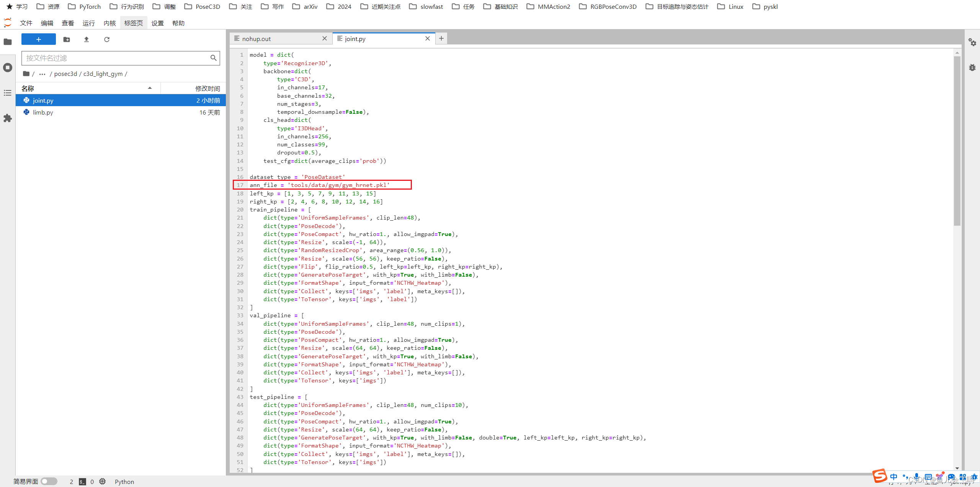
Task: Open the table of contents sidebar panel
Action: pyautogui.click(x=8, y=93)
